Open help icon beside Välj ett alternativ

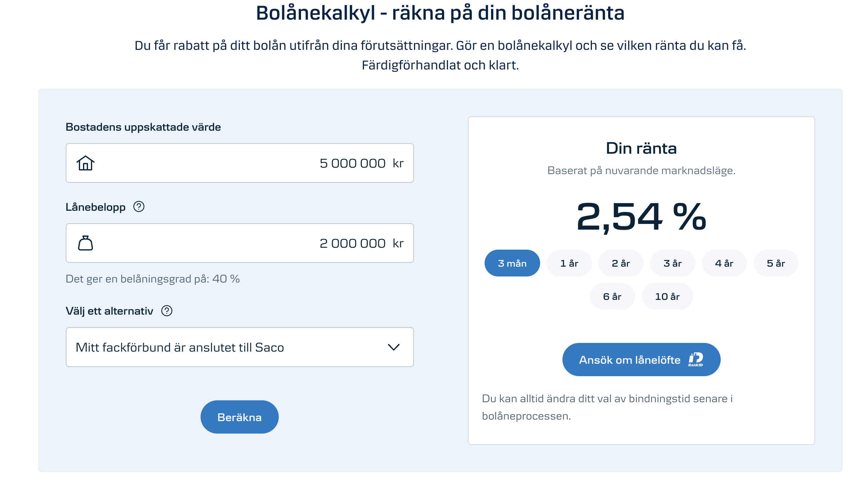coord(167,311)
